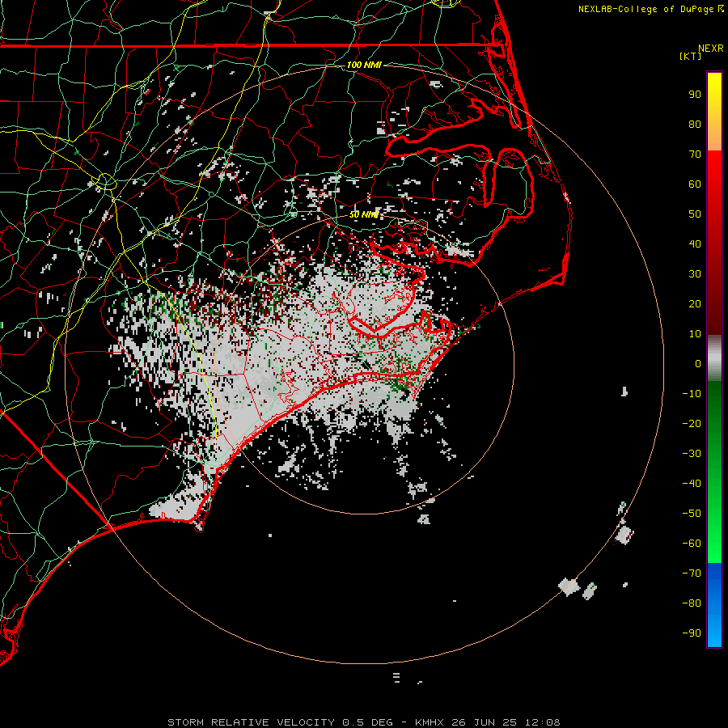Viewport: 728px width, 728px height.
Task: Click the NEXLAB-College of DuPage credit text
Action: pyautogui.click(x=645, y=9)
